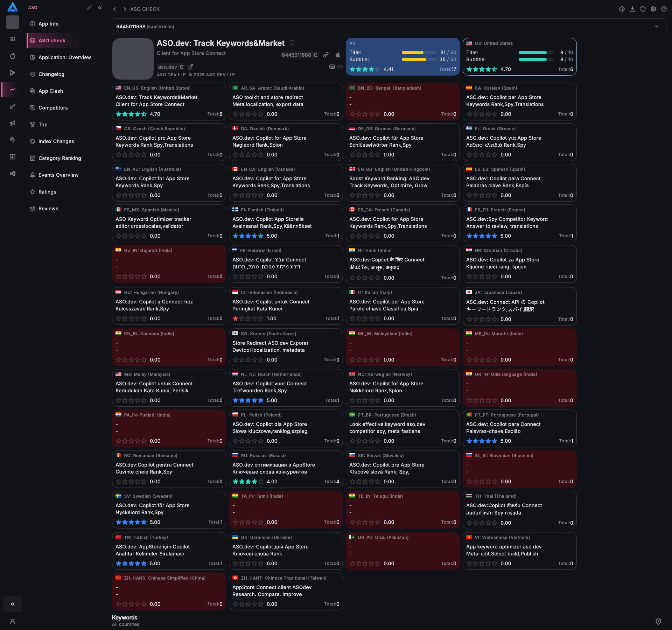
Task: Click the video camera icon in app header
Action: (x=340, y=67)
